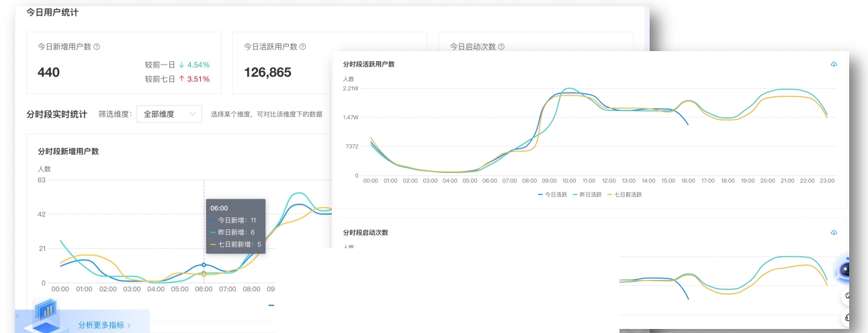Click help icon beside 今日活跃用户数

pyautogui.click(x=303, y=47)
